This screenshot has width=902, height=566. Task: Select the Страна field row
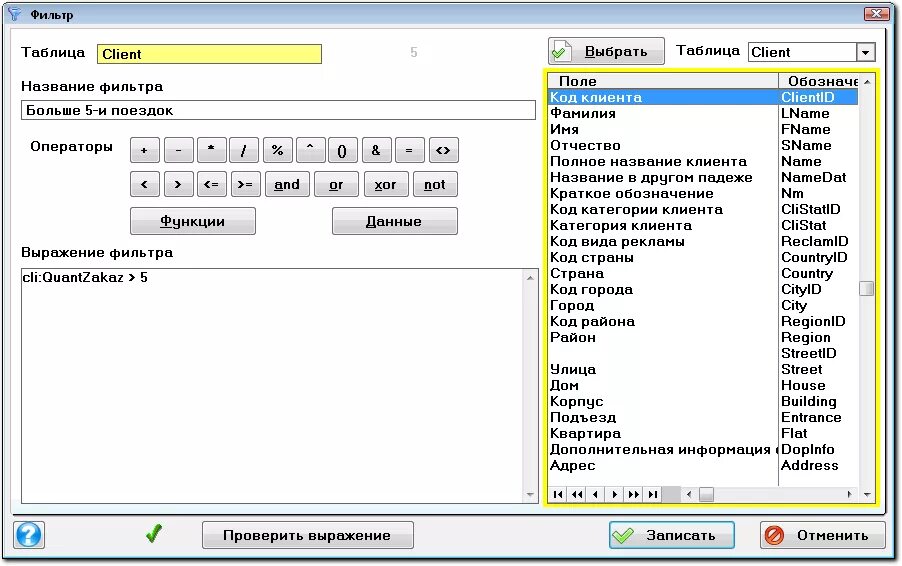pos(703,274)
